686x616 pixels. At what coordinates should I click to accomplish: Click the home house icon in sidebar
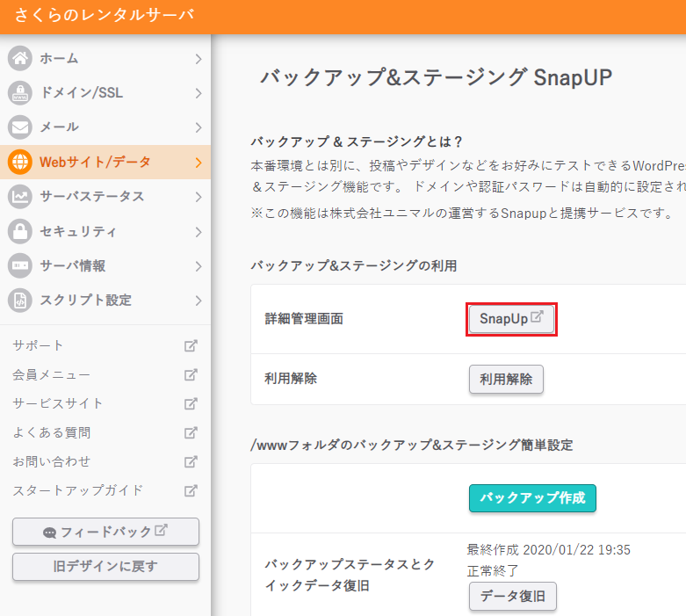coord(20,59)
